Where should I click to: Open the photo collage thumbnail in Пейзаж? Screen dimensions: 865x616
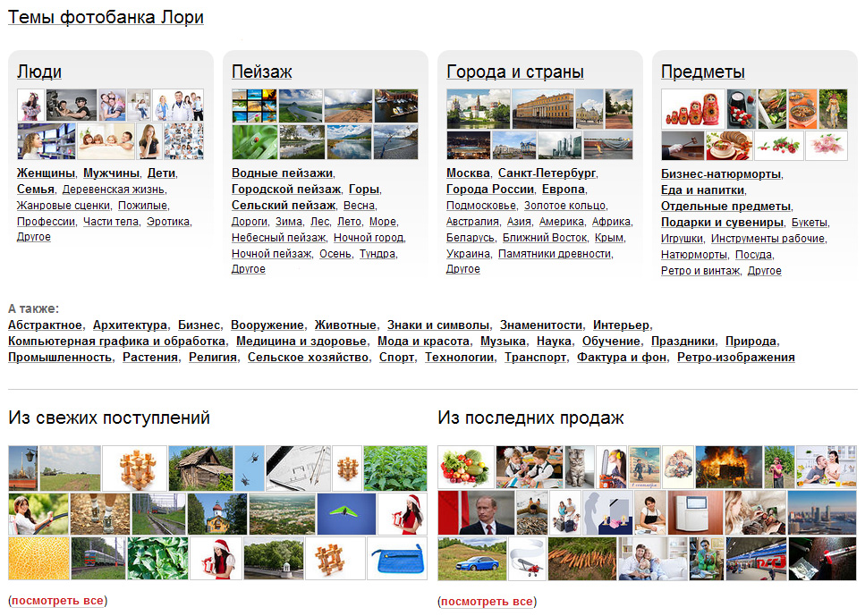[x=254, y=105]
